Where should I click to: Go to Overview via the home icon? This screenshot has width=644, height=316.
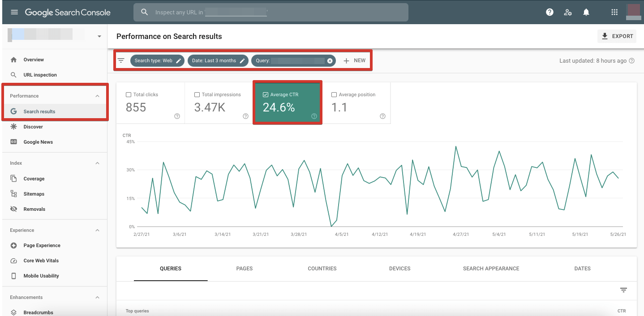(14, 60)
